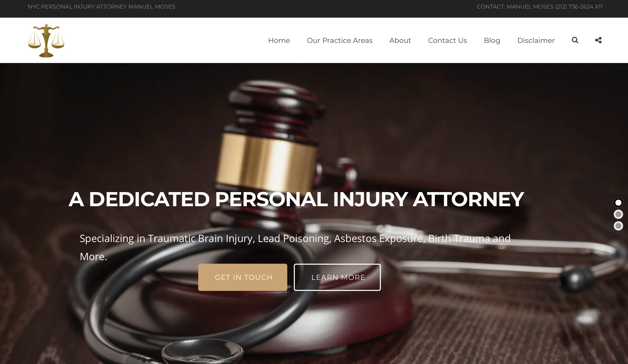Open the Blog page
Screen dimensions: 628x364
click(492, 40)
